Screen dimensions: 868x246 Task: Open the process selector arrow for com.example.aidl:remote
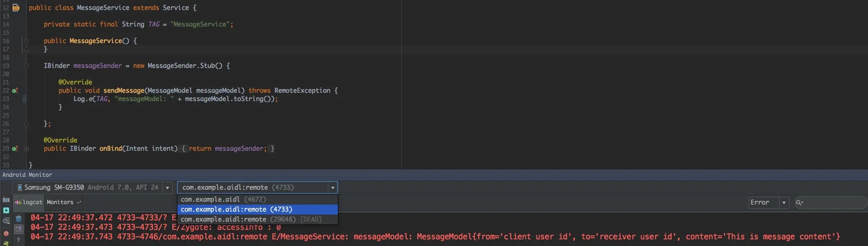332,188
